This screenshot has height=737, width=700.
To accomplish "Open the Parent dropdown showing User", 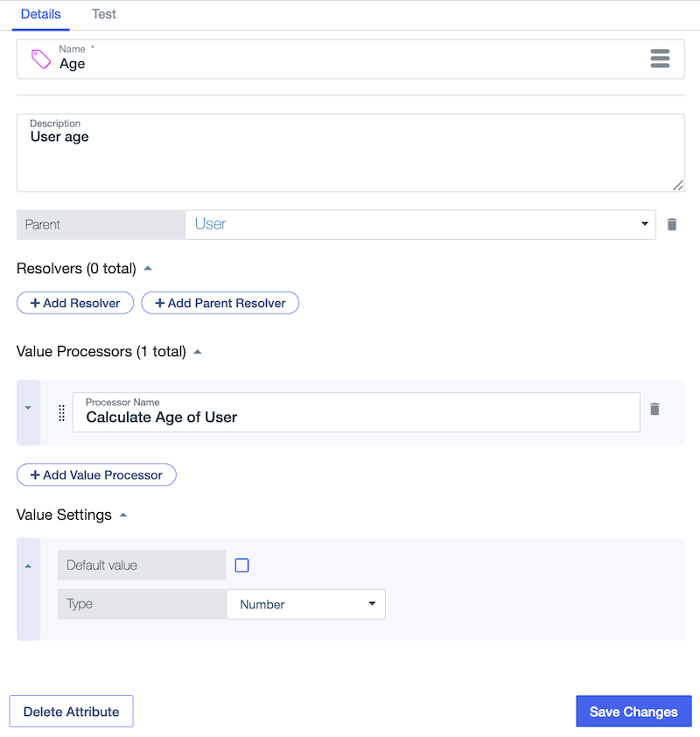I will tap(644, 224).
